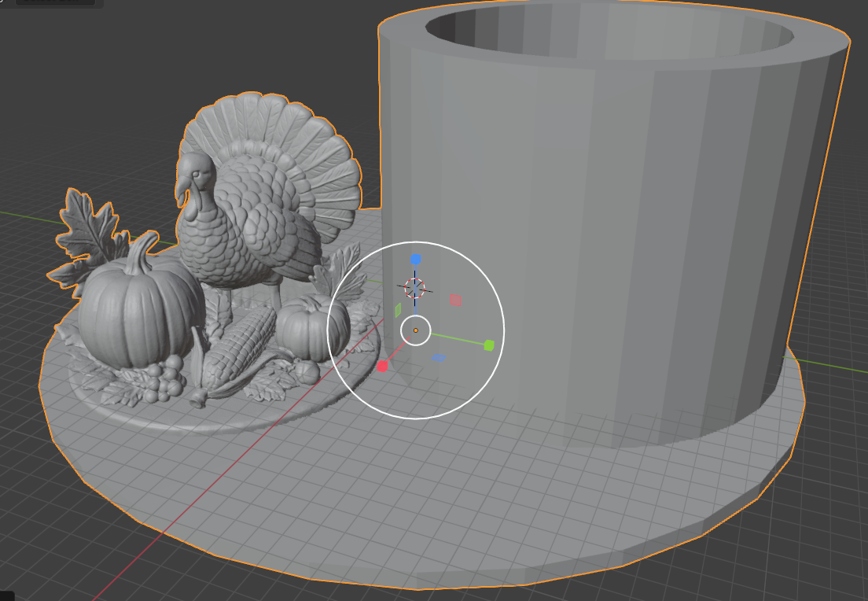Click the small green plane-constraint square on the gizmo
This screenshot has width=868, height=601.
(398, 310)
